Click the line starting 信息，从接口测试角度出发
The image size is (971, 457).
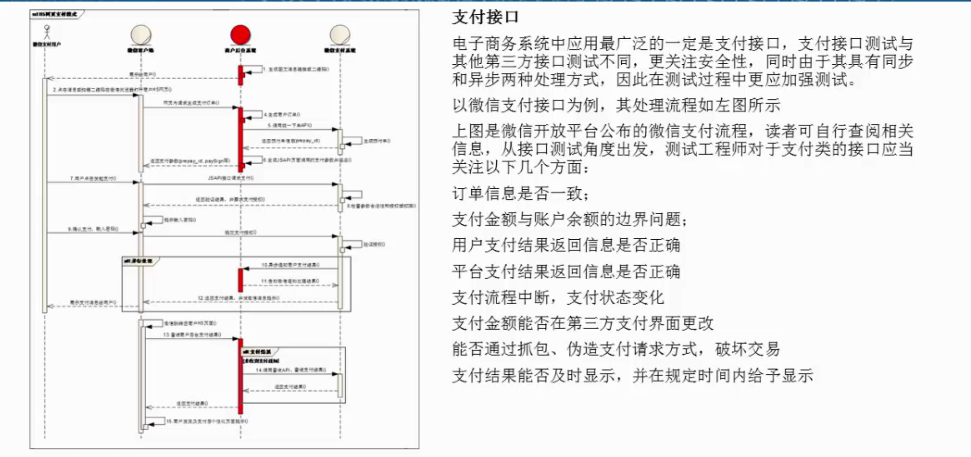point(682,150)
